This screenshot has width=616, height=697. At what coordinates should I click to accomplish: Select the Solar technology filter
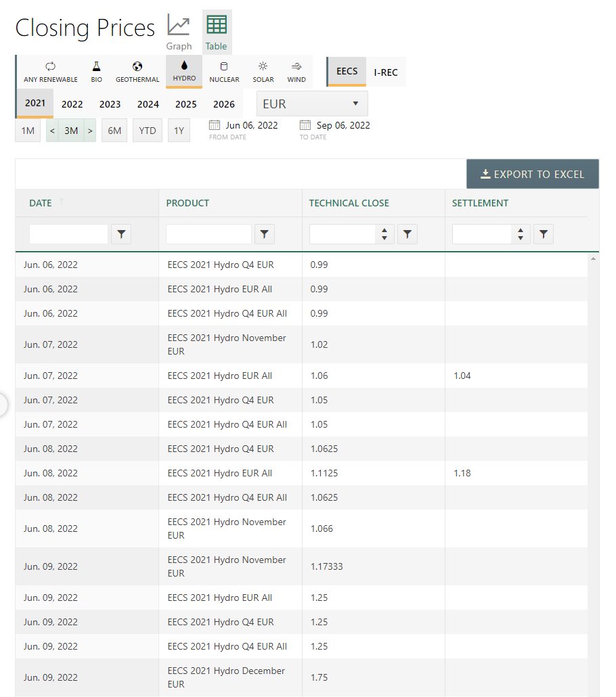pyautogui.click(x=263, y=72)
